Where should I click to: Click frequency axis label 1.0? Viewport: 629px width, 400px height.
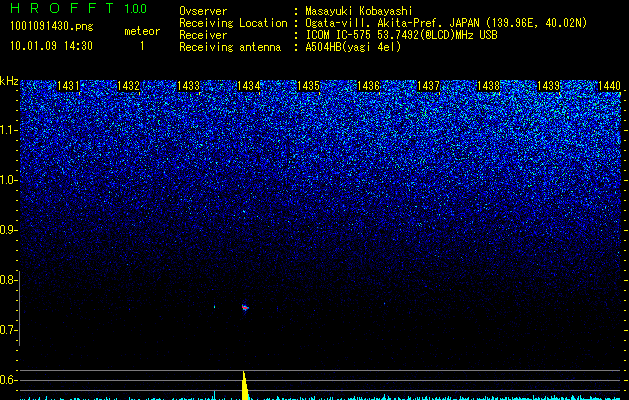[7, 180]
